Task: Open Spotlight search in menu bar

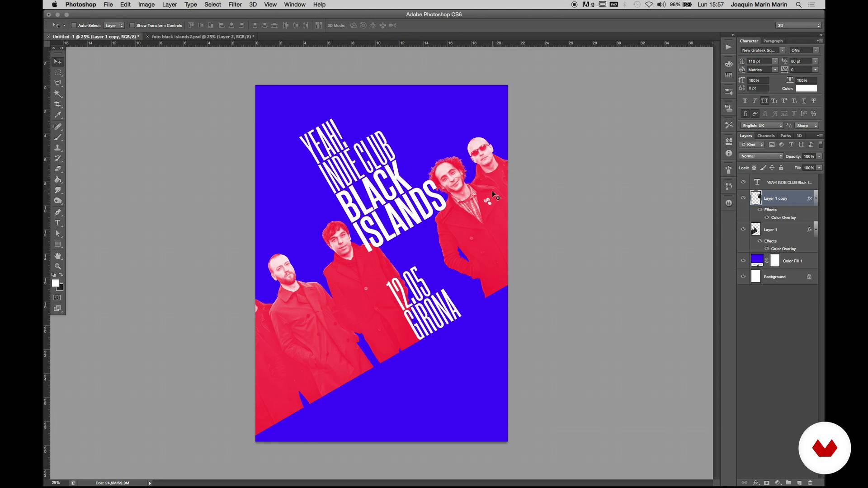Action: coord(799,5)
